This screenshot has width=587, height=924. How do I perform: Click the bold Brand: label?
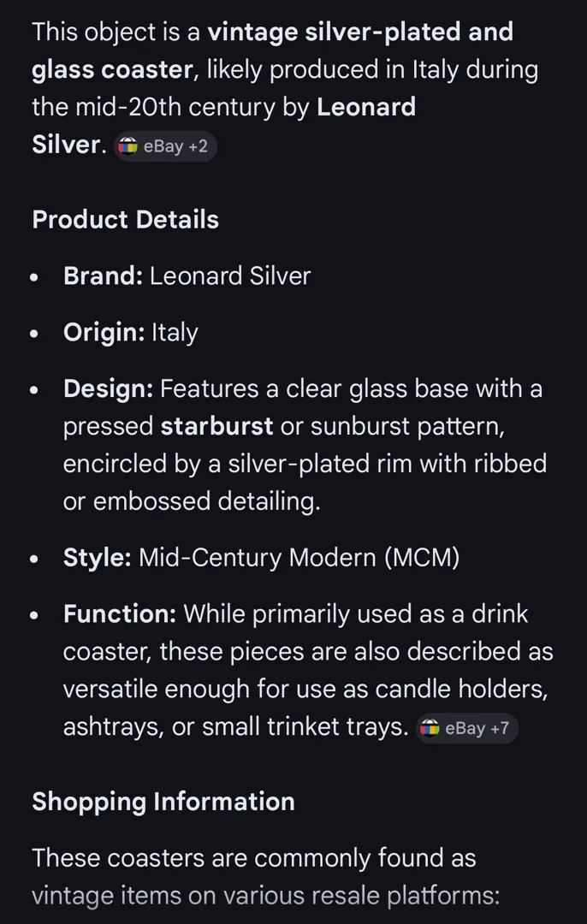[104, 275]
